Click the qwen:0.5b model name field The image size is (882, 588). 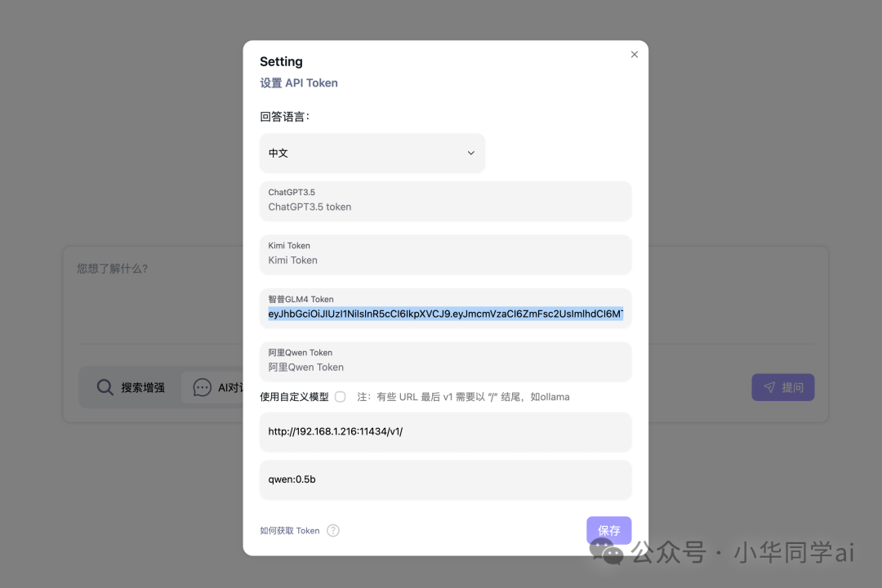[x=445, y=480]
